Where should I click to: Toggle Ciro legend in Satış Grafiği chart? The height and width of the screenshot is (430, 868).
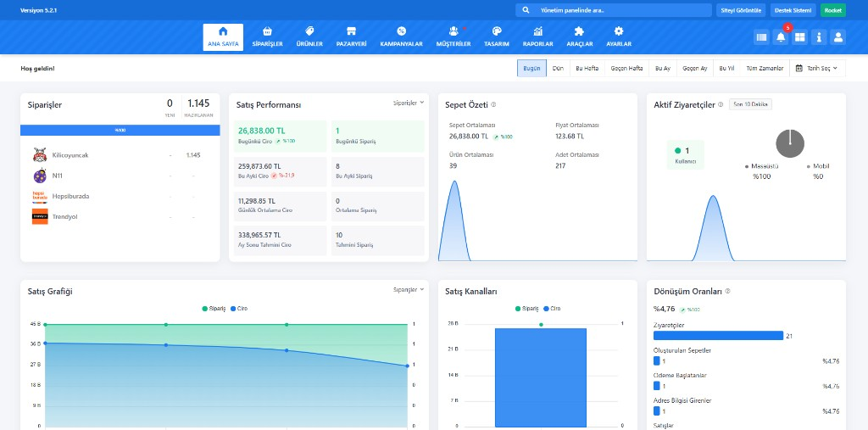point(238,309)
